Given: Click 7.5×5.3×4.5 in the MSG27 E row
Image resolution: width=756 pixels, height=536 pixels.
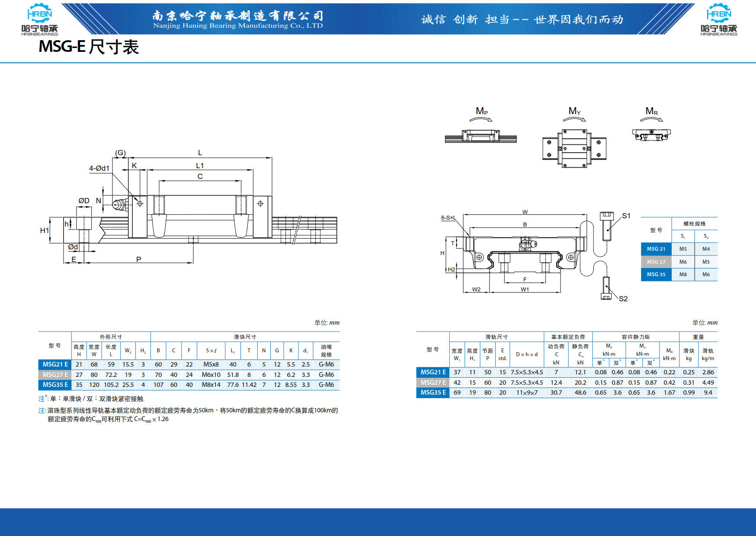Looking at the screenshot, I should [527, 383].
